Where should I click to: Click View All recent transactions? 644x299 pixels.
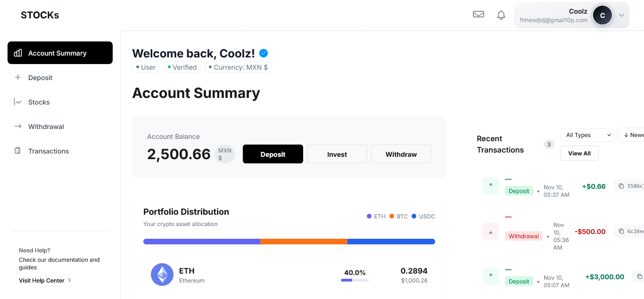pyautogui.click(x=579, y=154)
